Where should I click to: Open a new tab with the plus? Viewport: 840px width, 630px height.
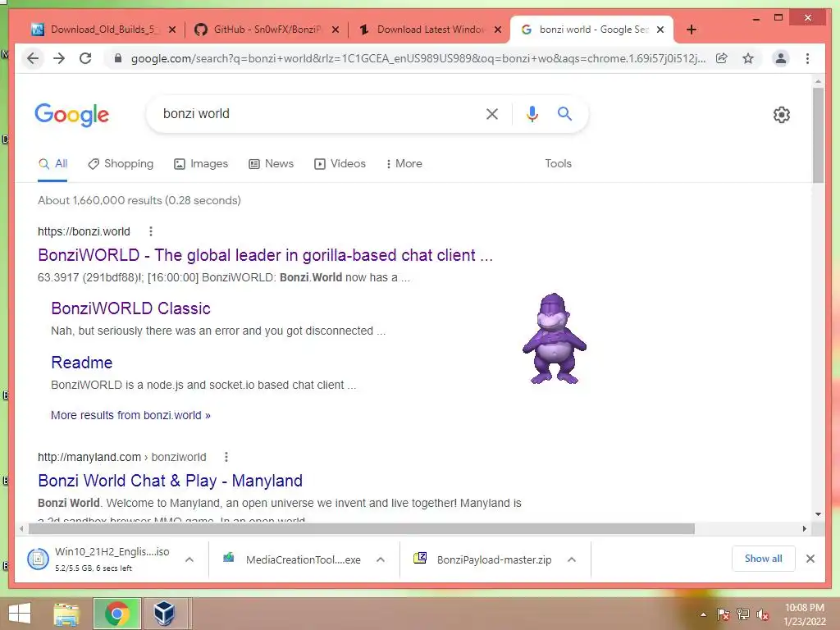pos(691,30)
